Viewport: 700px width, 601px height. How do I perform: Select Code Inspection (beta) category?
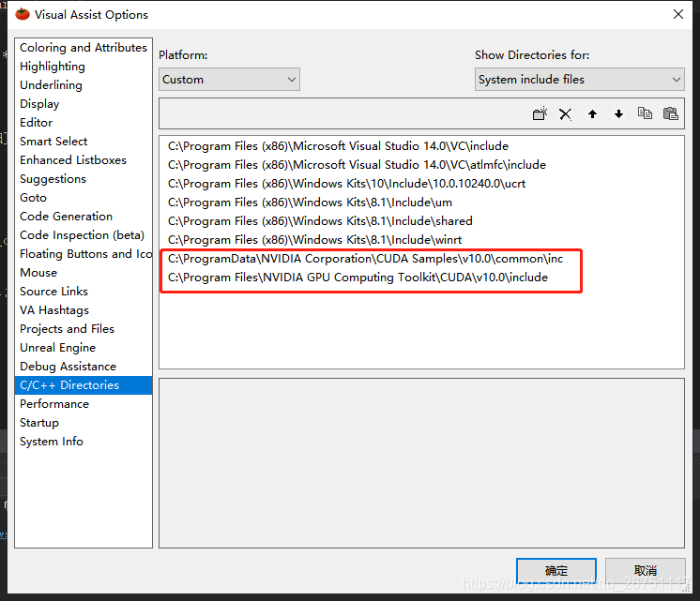84,235
